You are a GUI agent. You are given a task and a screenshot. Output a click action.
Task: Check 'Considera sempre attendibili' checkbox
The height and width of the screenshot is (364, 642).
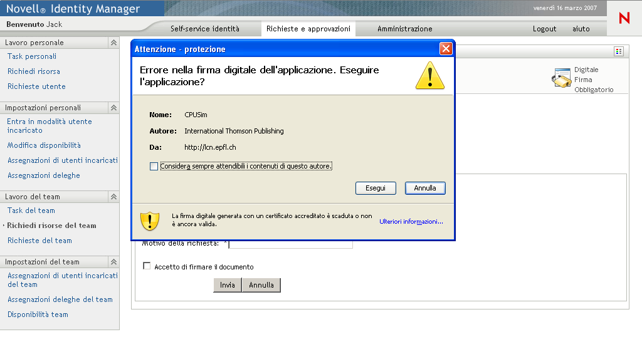click(x=154, y=167)
